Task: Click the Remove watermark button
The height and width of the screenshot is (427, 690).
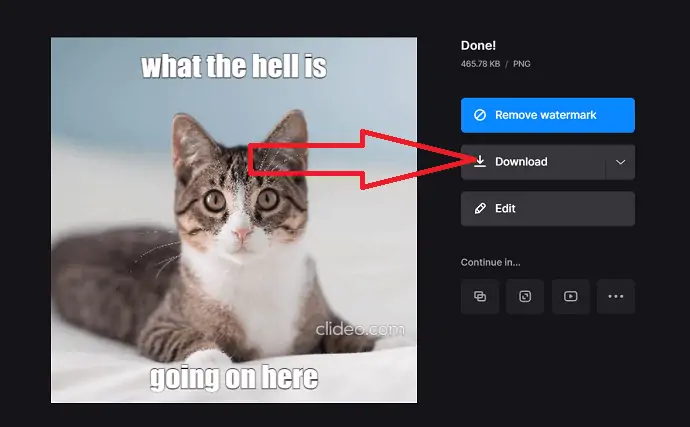Action: [x=547, y=115]
